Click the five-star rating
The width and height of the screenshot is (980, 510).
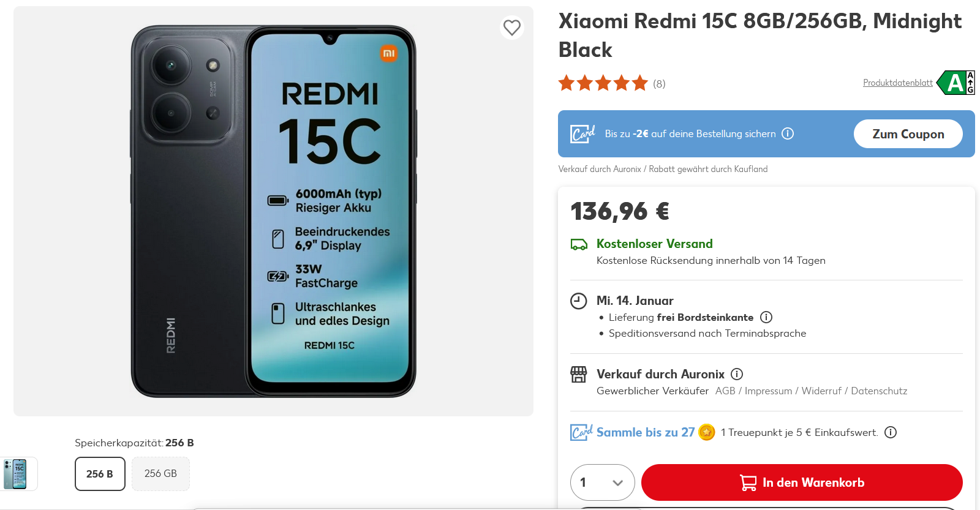(x=603, y=83)
